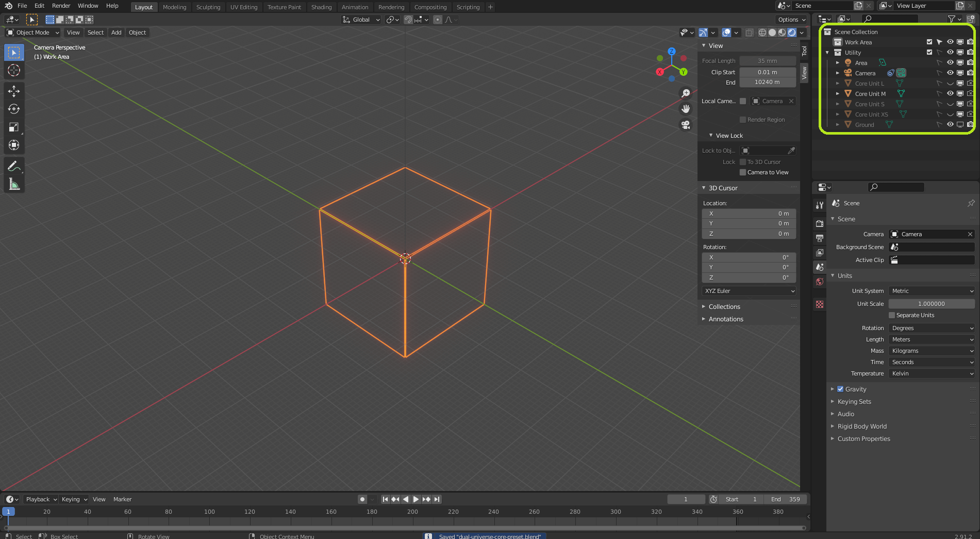Select the Move tool in the toolbar
This screenshot has width=980, height=539.
(14, 91)
